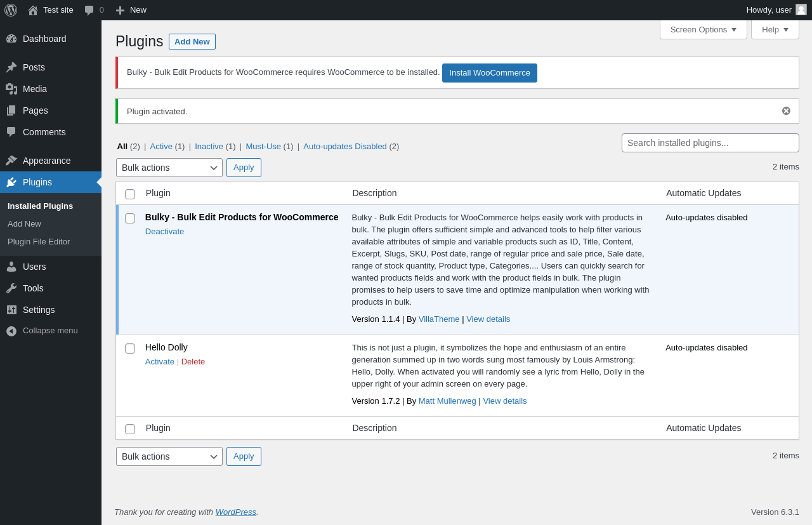812x525 pixels.
Task: Toggle the select-all checkbox in table footer
Action: 130,429
